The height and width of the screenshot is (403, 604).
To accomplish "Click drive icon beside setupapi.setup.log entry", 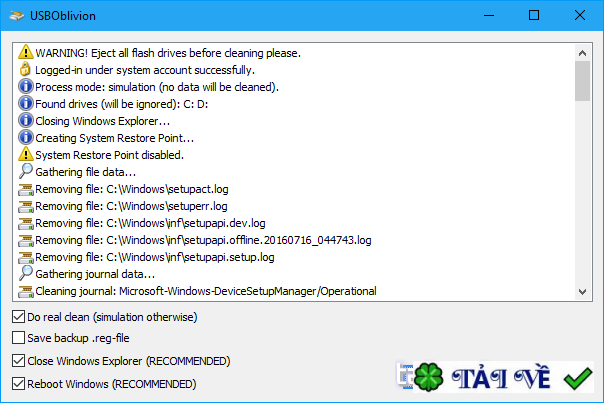I will pos(26,257).
